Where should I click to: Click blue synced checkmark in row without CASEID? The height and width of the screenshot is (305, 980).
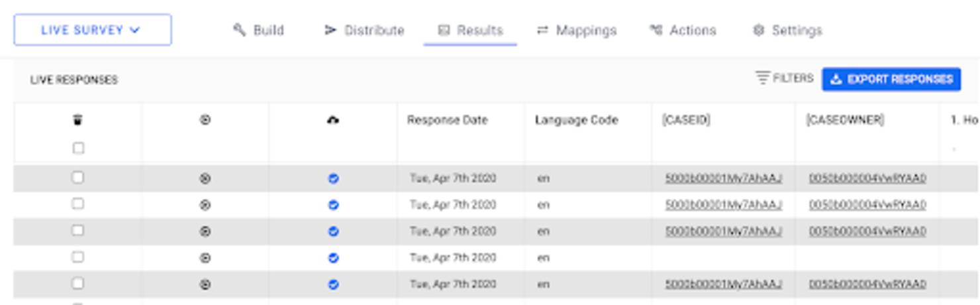[334, 258]
